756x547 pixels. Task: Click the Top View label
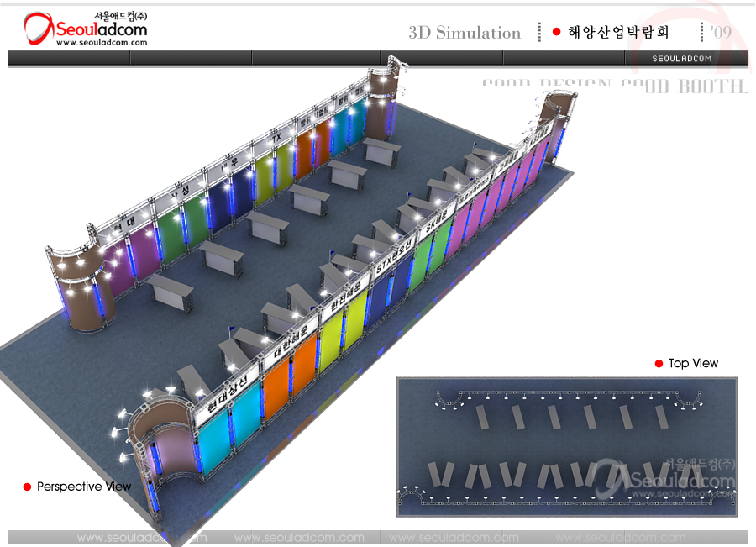(x=693, y=363)
